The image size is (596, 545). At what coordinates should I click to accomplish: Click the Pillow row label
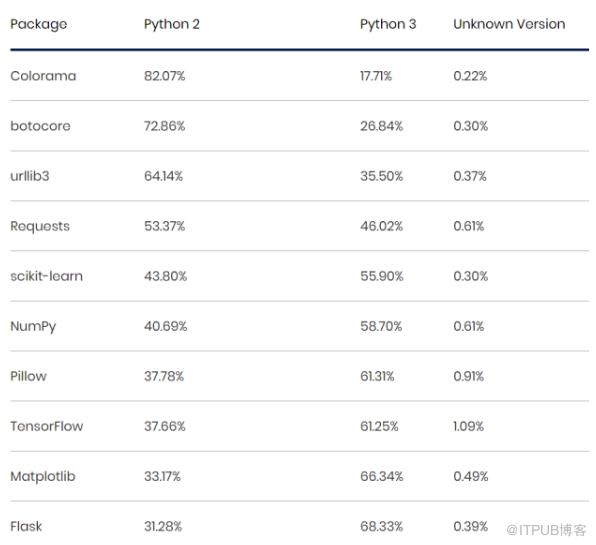[29, 376]
